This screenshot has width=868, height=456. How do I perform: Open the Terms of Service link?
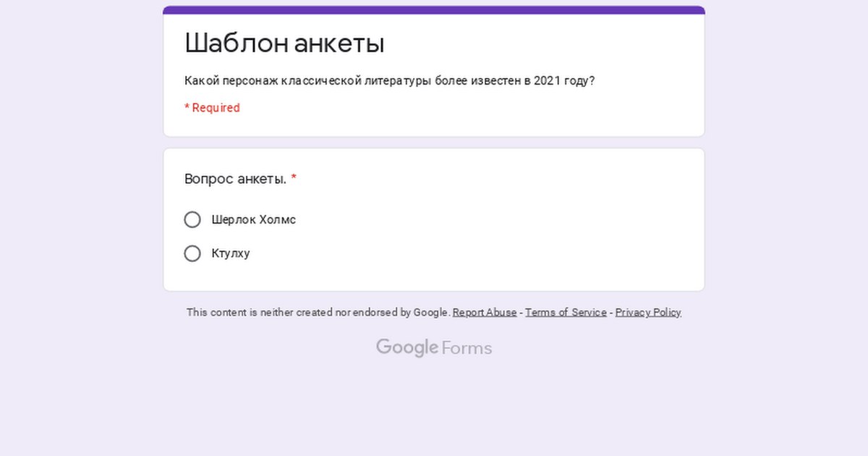pyautogui.click(x=566, y=313)
